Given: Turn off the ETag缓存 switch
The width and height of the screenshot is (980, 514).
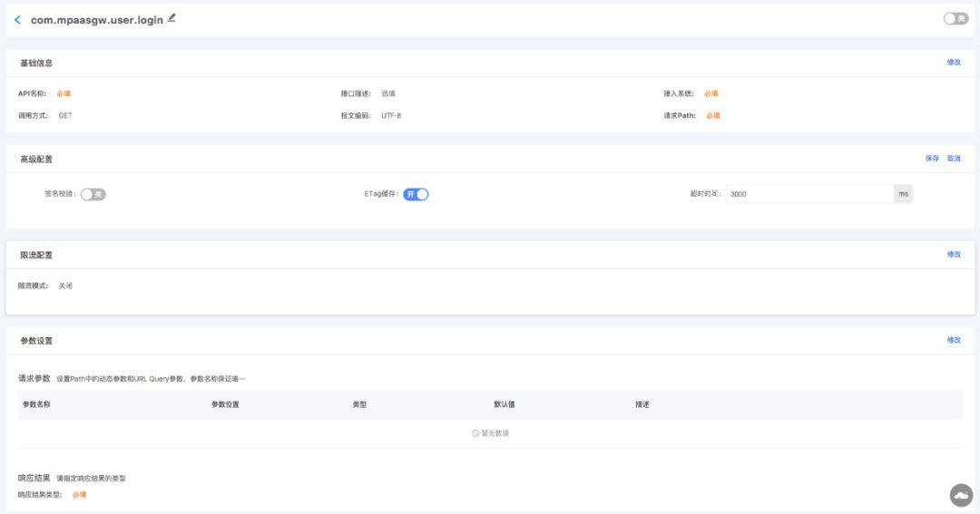Looking at the screenshot, I should click(x=416, y=194).
